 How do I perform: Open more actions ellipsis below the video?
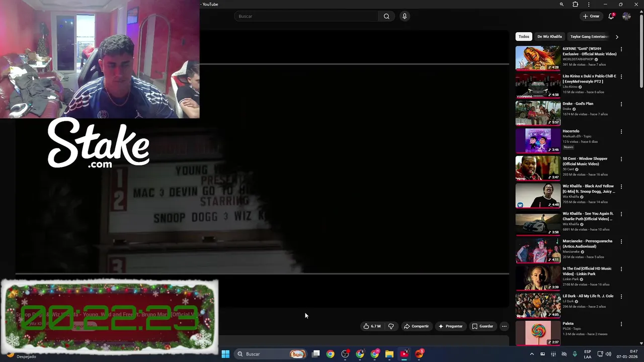504,326
